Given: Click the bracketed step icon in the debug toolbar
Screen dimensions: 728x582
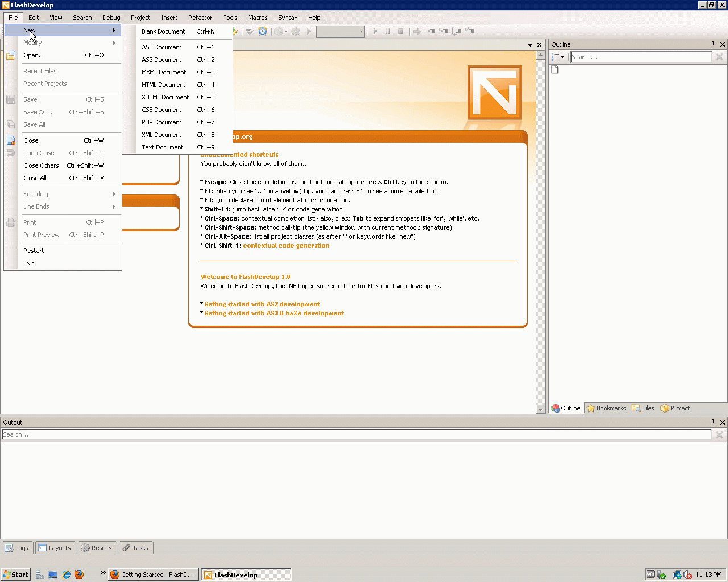Looking at the screenshot, I should (x=457, y=31).
